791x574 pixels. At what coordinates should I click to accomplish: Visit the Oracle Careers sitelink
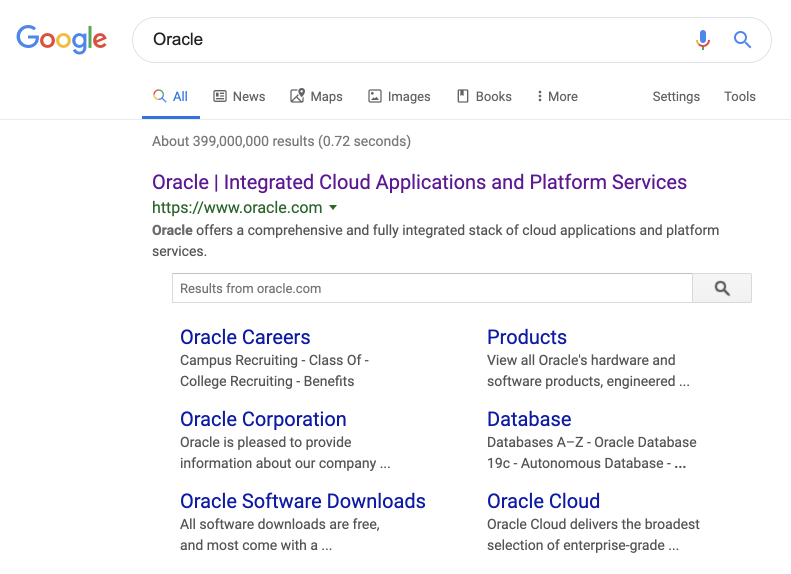[245, 337]
